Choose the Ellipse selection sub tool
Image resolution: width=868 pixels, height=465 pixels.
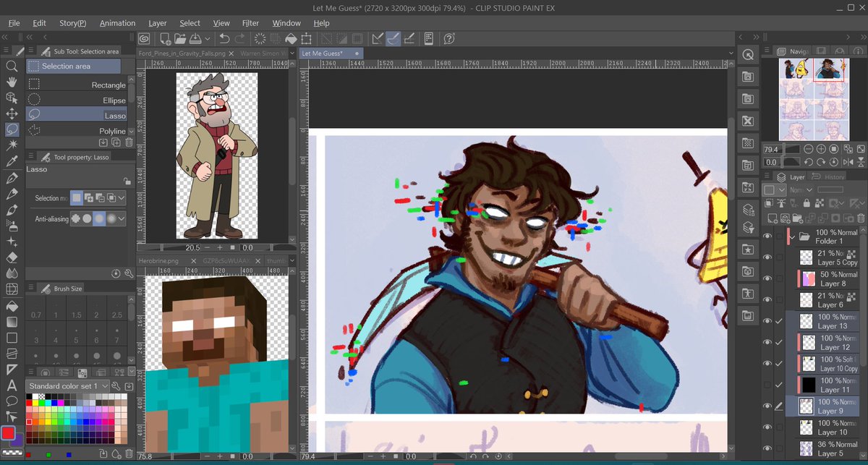click(76, 100)
